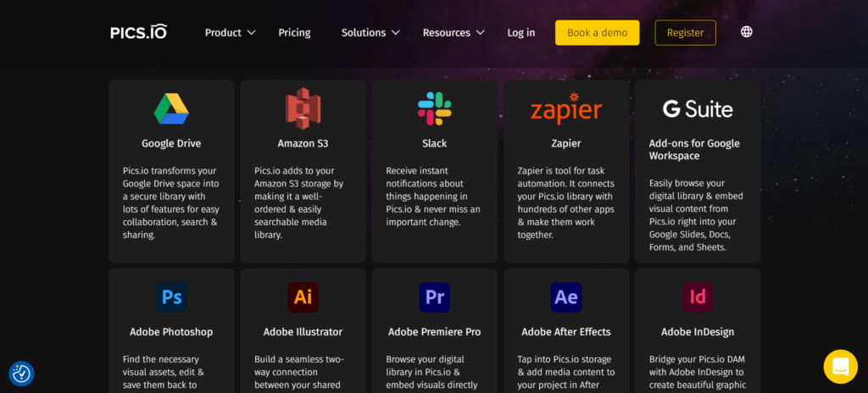
Task: Click the Photoshop Ps icon
Action: click(x=171, y=297)
